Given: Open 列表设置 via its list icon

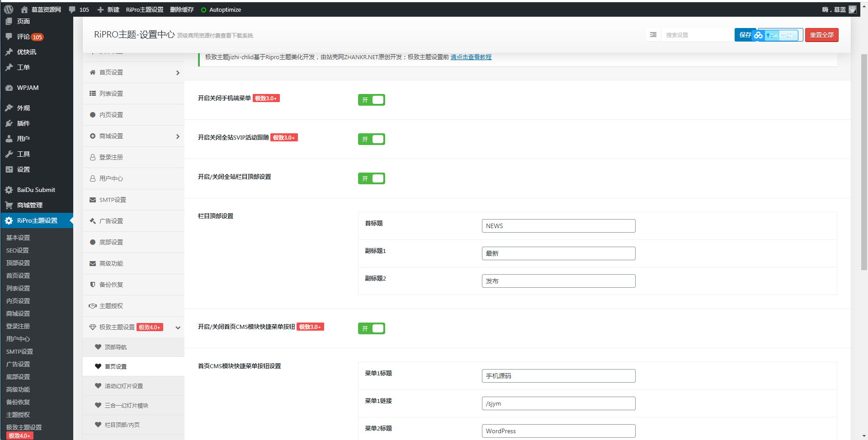Looking at the screenshot, I should (92, 93).
